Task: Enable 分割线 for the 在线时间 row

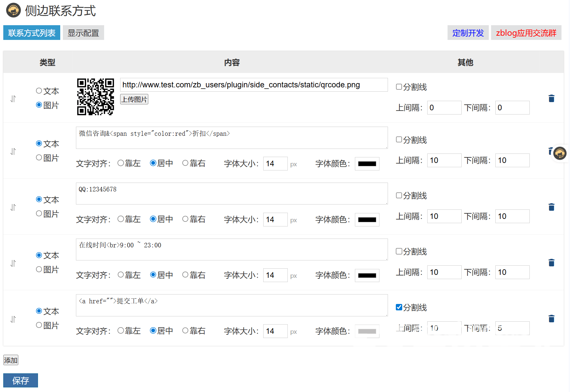Action: pos(399,251)
